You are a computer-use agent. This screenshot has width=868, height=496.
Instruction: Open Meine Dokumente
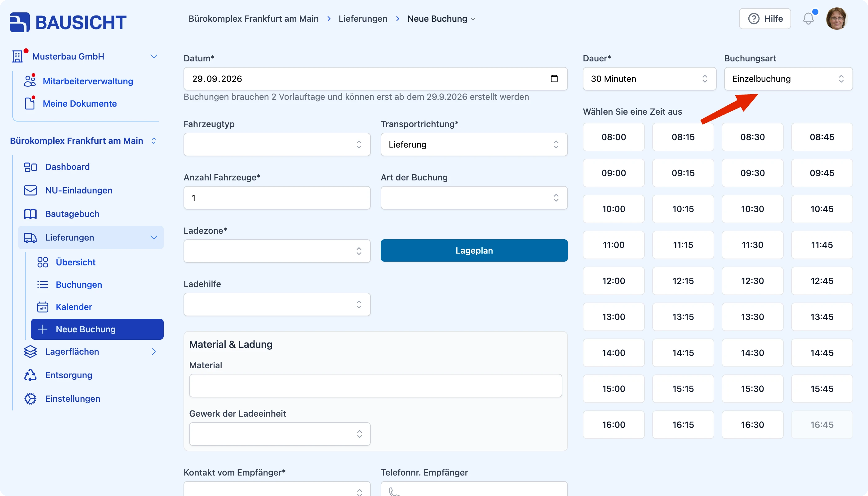coord(80,104)
